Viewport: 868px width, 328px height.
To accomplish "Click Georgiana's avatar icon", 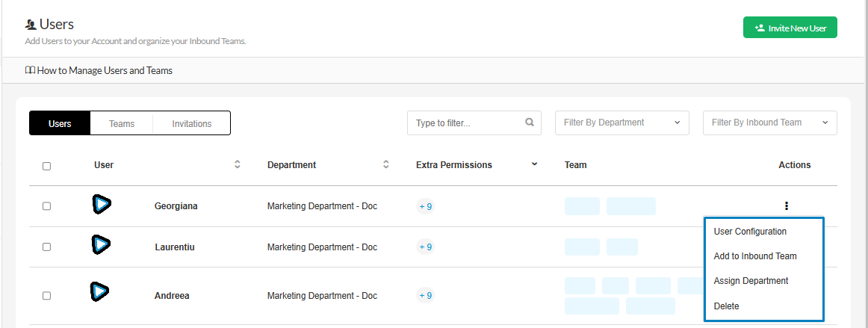I will tap(102, 204).
